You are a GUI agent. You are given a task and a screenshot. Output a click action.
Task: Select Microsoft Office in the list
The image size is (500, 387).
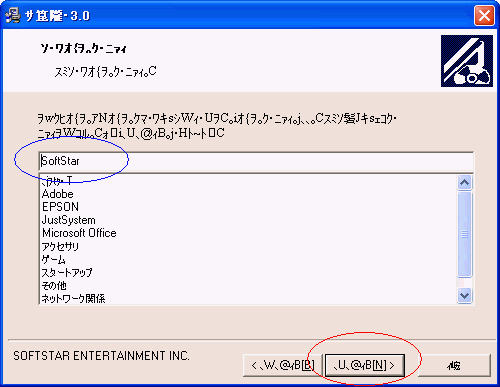(79, 233)
